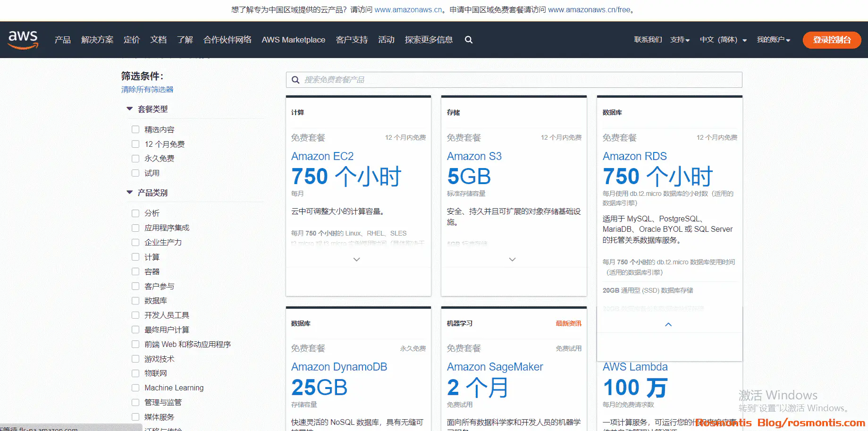Open the 解决方案 menu
This screenshot has height=431, width=868.
click(x=97, y=40)
